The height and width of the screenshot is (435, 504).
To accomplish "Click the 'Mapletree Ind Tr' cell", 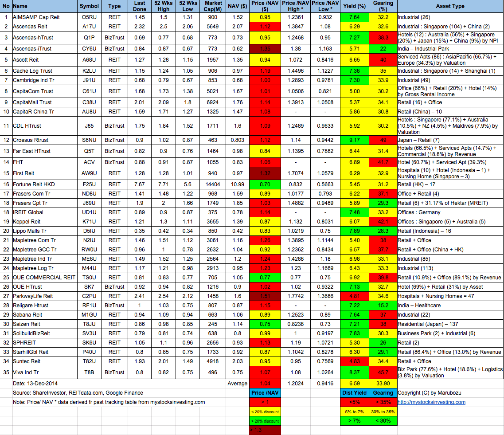I will click(x=45, y=259).
